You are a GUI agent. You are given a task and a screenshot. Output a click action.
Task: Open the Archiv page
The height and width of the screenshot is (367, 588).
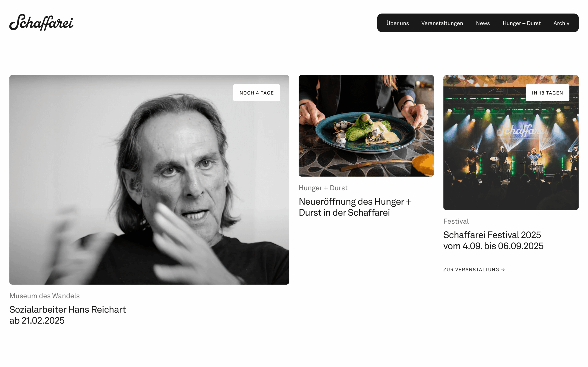(x=561, y=23)
